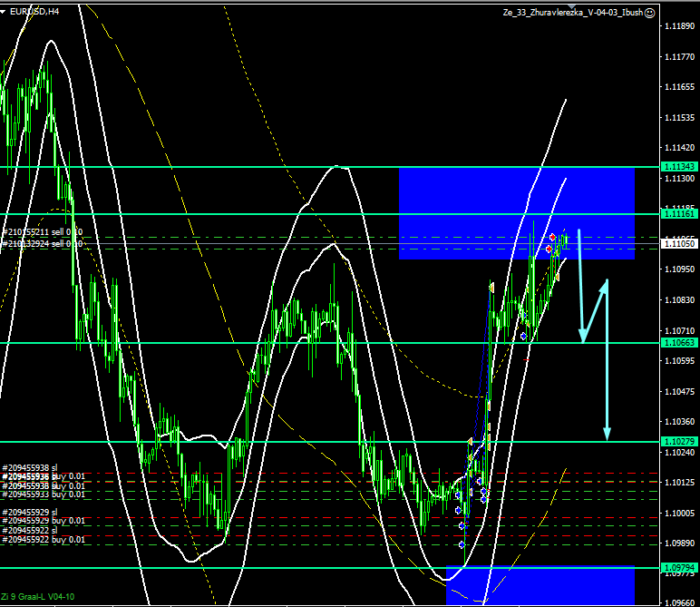The image size is (700, 607).
Task: Click 1.09660 on the price scale
Action: point(679,602)
